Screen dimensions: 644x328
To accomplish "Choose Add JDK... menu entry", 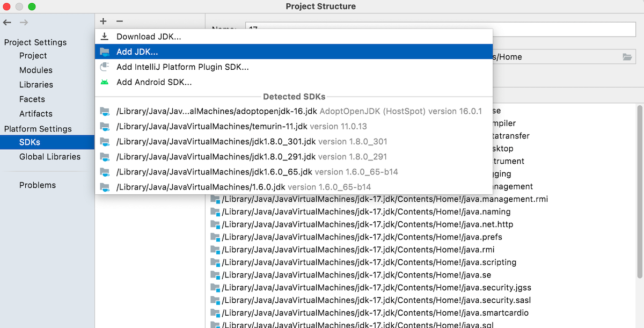I will pyautogui.click(x=294, y=52).
